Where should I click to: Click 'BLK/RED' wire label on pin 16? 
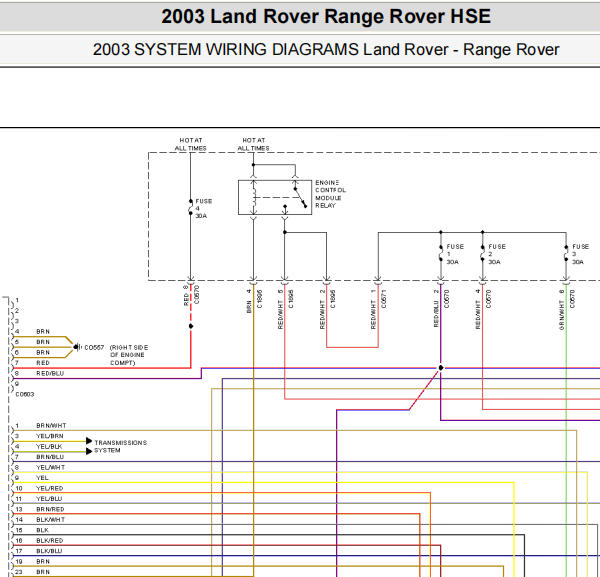coord(50,540)
